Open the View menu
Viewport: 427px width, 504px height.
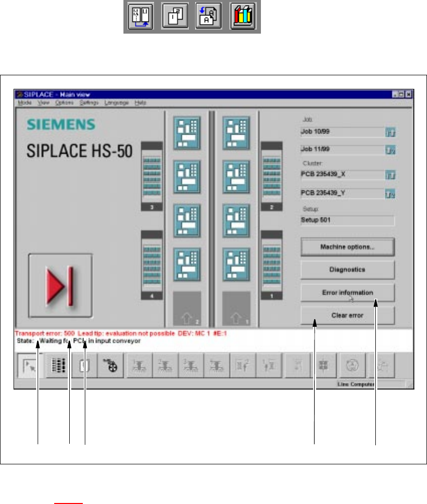pyautogui.click(x=43, y=102)
